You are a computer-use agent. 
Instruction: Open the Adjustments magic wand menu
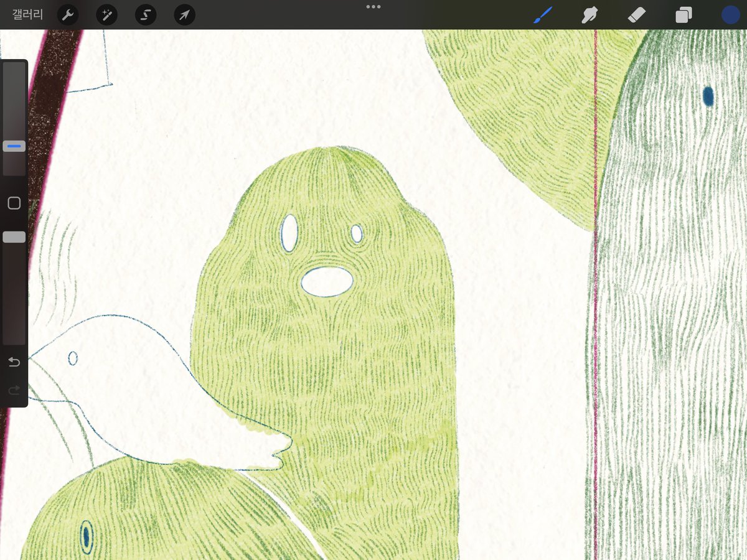click(x=107, y=15)
